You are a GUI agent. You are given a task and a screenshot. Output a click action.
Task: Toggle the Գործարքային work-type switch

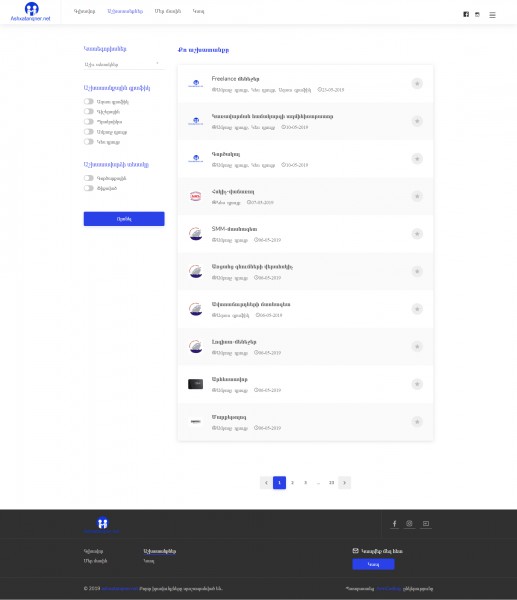89,178
